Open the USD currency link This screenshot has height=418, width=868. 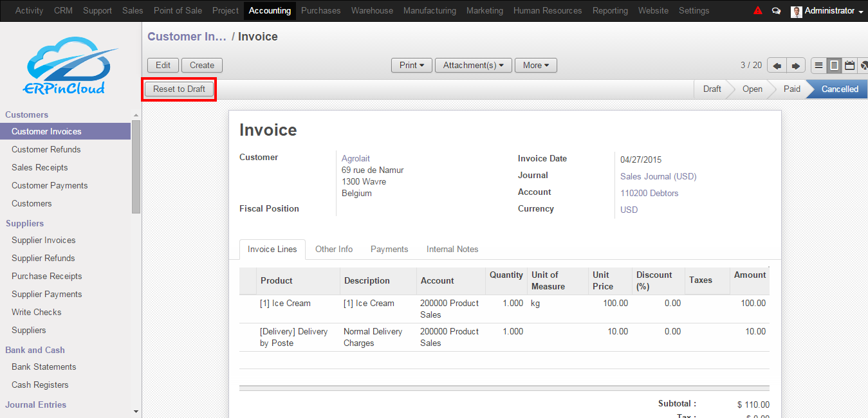click(x=629, y=210)
